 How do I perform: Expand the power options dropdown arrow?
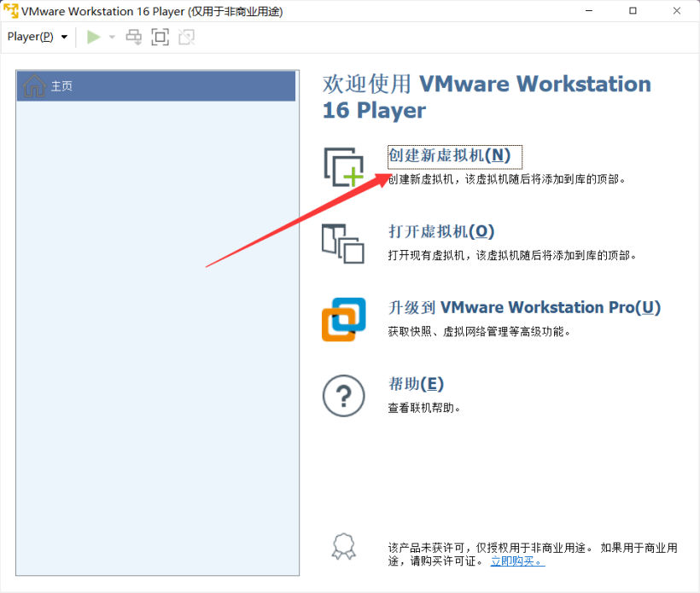coord(111,38)
